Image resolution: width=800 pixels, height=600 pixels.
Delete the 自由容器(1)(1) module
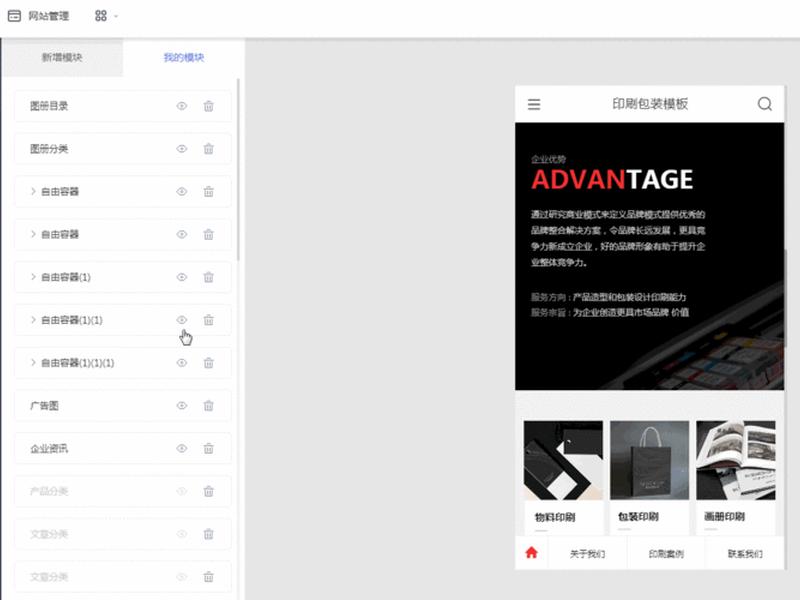[x=209, y=320]
